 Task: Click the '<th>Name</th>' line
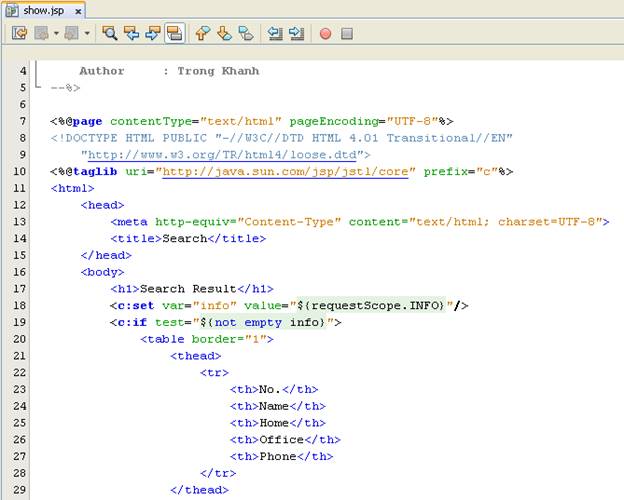pyautogui.click(x=278, y=406)
